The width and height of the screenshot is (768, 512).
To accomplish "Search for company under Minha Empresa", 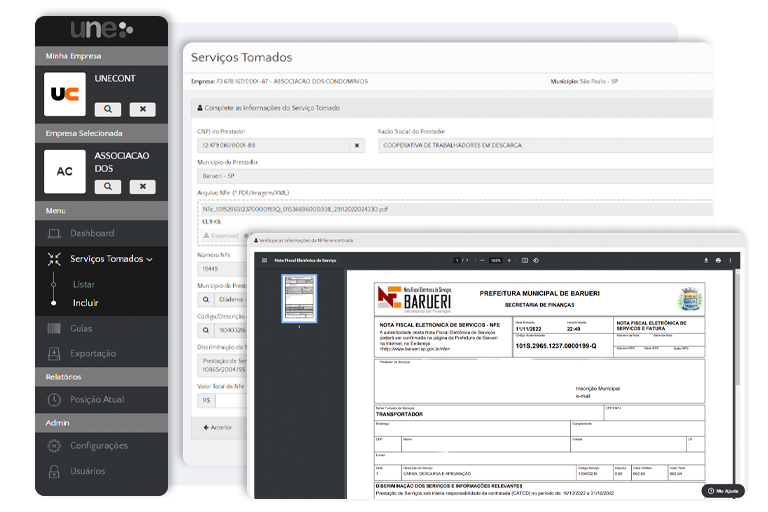I will tap(108, 109).
